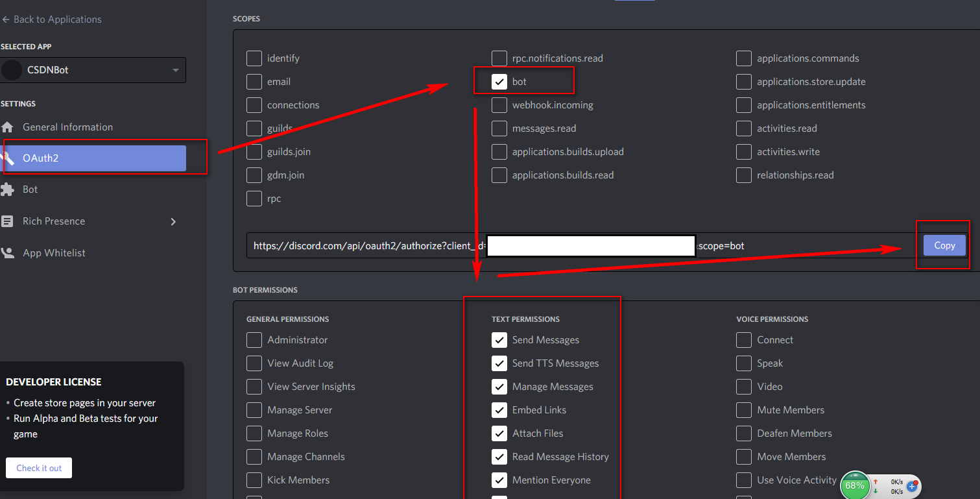Check the Administrator permission
This screenshot has width=980, height=499.
(254, 340)
